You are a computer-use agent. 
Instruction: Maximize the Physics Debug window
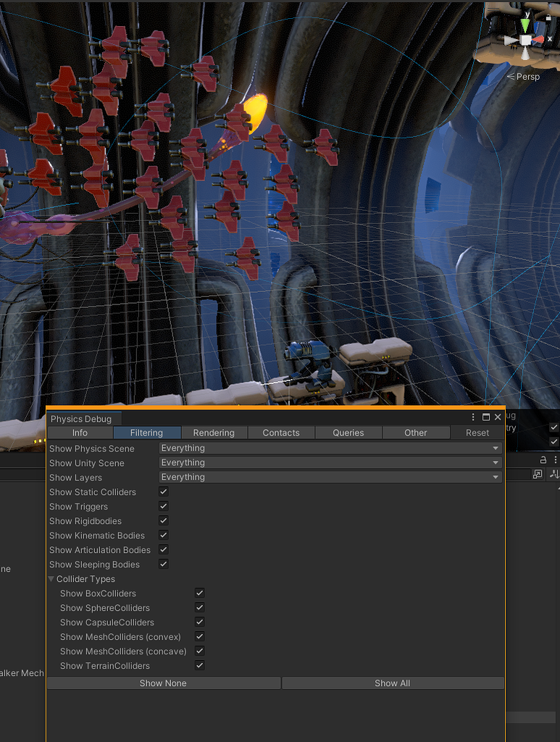point(486,417)
